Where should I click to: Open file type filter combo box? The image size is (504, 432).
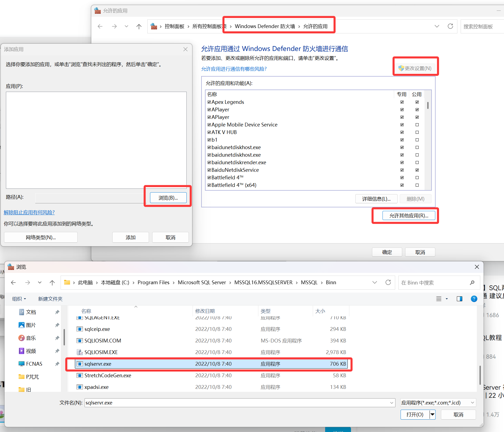(x=438, y=403)
